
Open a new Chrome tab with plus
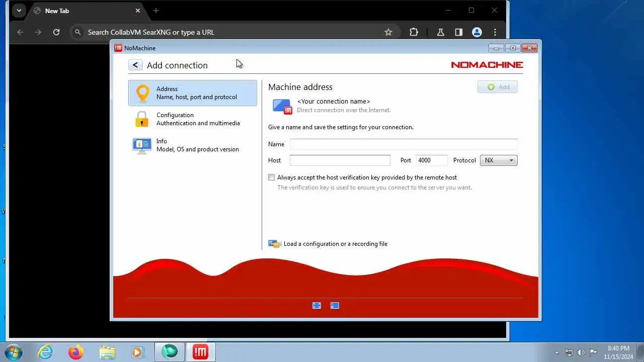[156, 11]
